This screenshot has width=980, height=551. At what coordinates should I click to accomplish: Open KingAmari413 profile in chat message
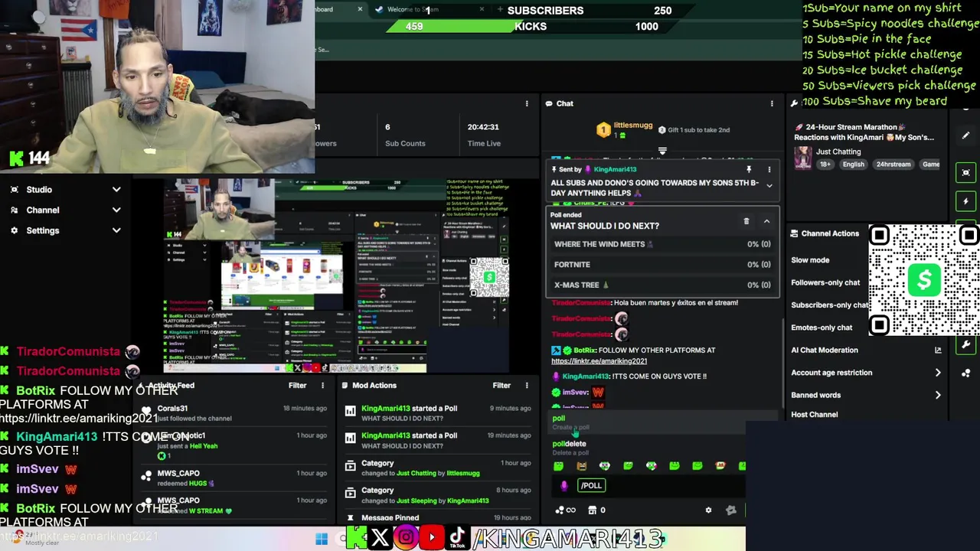tap(586, 377)
